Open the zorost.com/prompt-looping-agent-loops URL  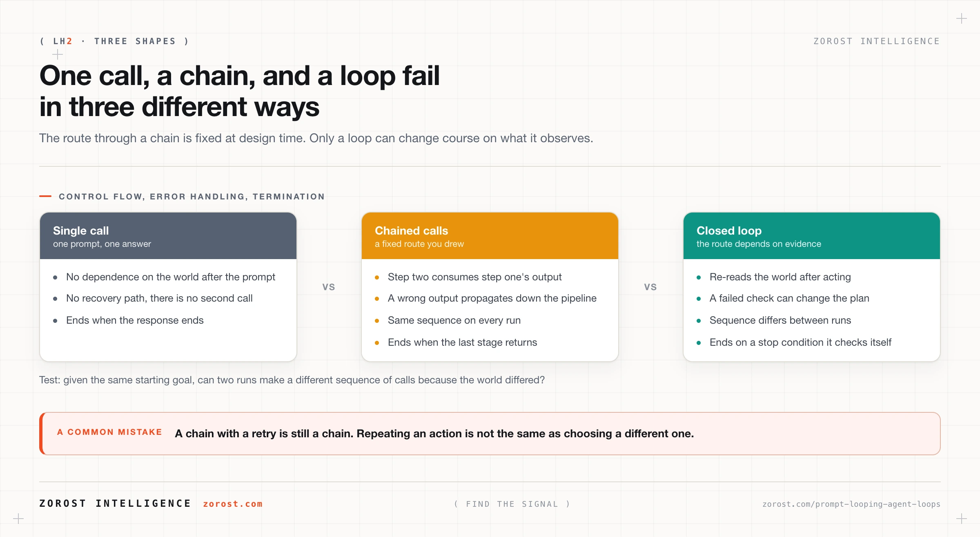[851, 504]
